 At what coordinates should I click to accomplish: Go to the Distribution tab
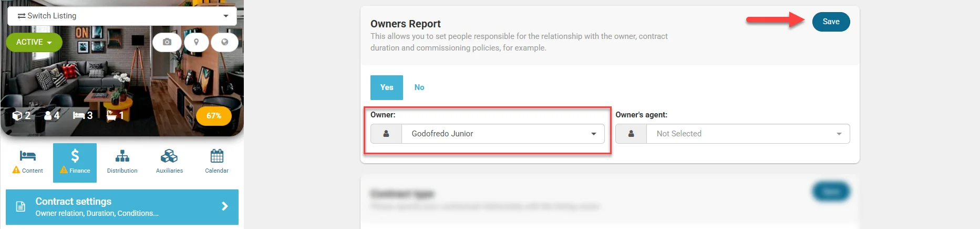click(x=122, y=162)
